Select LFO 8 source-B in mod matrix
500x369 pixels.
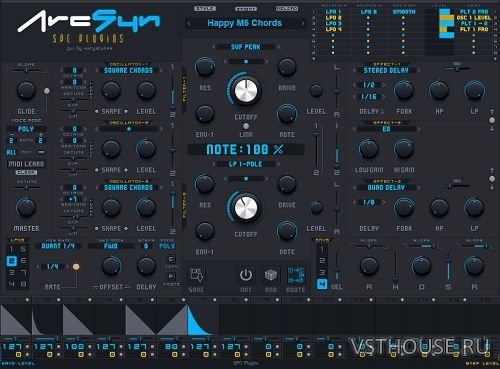point(368,12)
